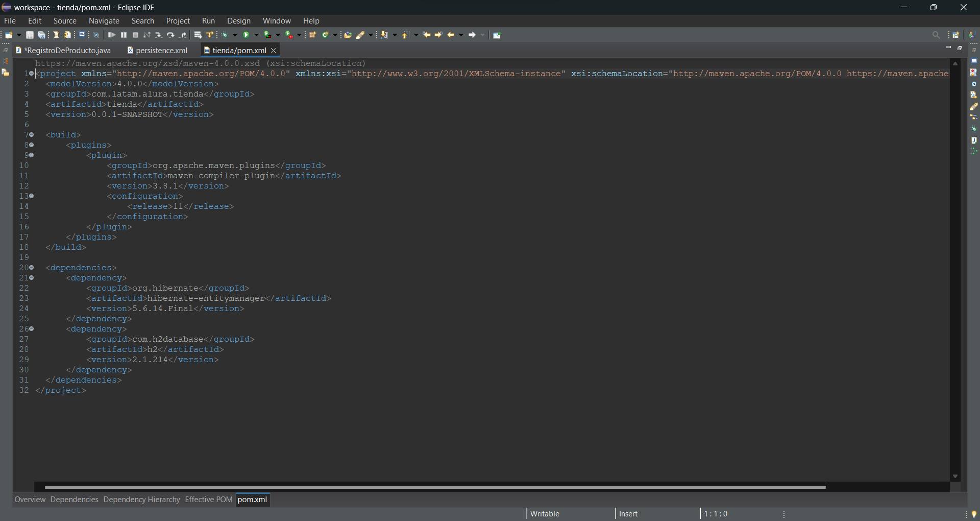Screen dimensions: 980x521
Task: Click the Terminate debug icon
Action: point(135,35)
